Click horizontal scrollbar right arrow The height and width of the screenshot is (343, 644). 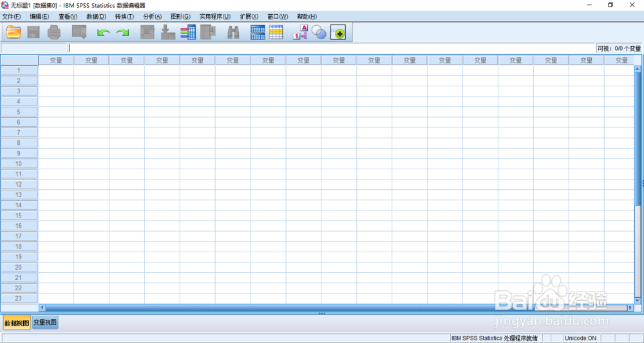click(x=630, y=308)
